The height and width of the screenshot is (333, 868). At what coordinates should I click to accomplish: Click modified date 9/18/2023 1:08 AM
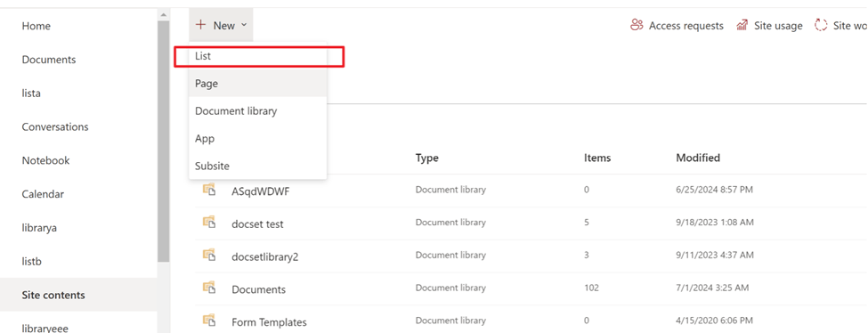[x=715, y=223]
